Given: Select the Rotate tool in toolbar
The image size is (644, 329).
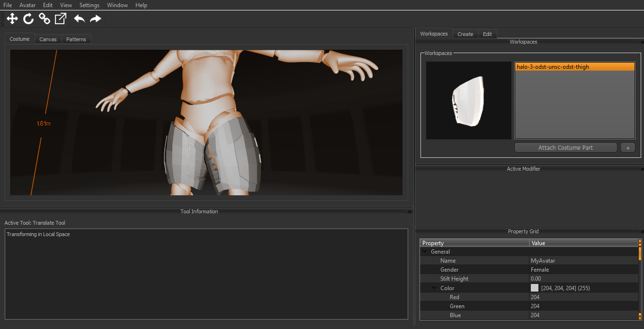Looking at the screenshot, I should coord(28,18).
